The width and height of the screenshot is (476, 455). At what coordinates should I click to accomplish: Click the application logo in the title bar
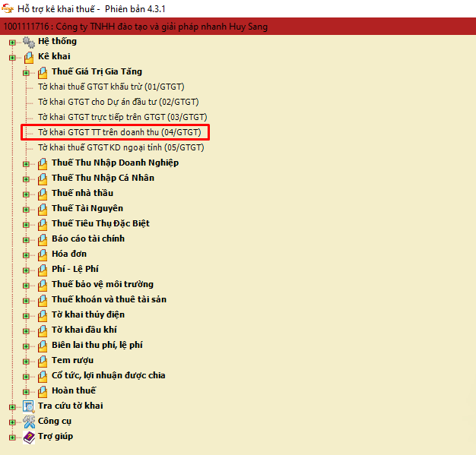[x=8, y=9]
